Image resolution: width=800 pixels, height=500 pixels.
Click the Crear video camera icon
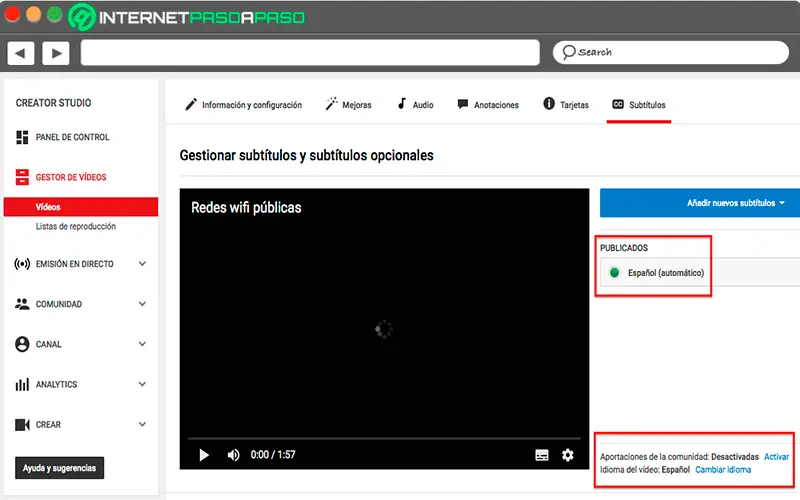(22, 424)
